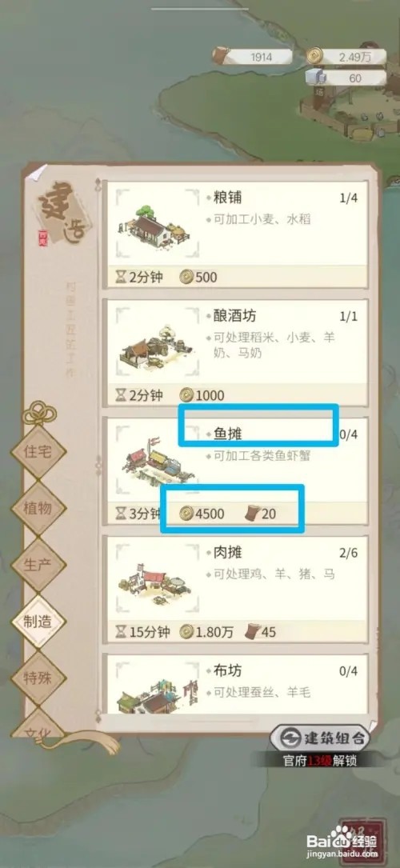Screen dimensions: 400x868
Task: Open the 特殊 category tab
Action: [x=38, y=678]
